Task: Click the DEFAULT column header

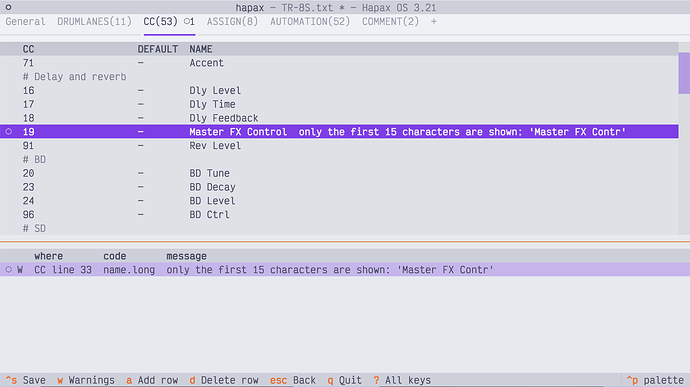Action: point(158,49)
